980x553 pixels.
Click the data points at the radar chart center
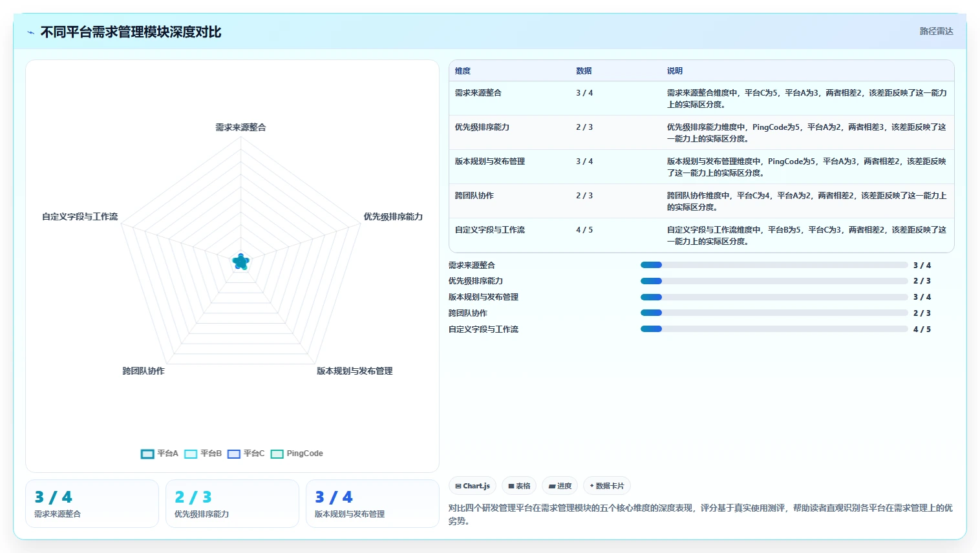[240, 262]
